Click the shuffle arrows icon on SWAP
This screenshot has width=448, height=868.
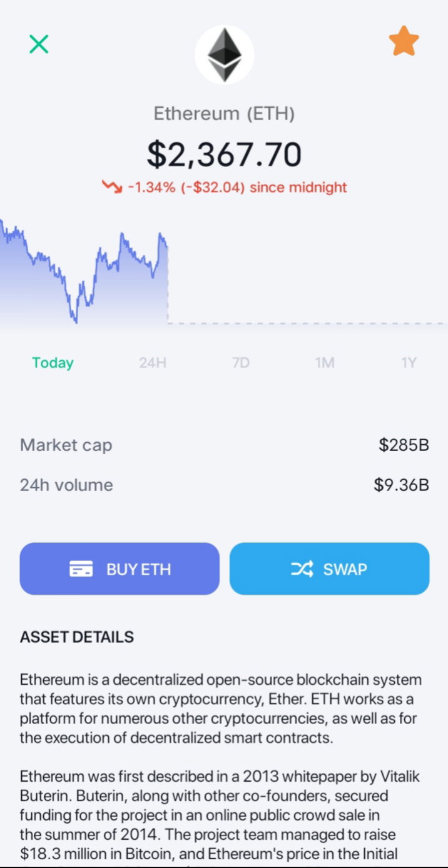[302, 569]
